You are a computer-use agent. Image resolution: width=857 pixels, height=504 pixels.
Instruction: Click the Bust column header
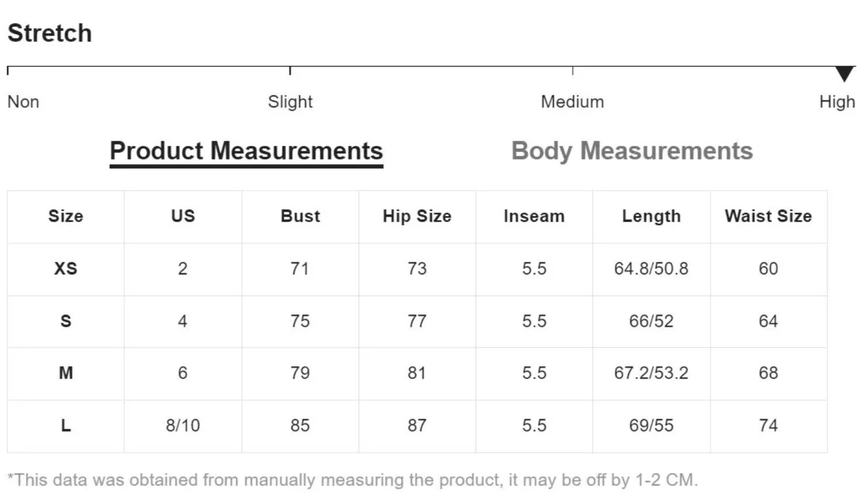point(300,216)
